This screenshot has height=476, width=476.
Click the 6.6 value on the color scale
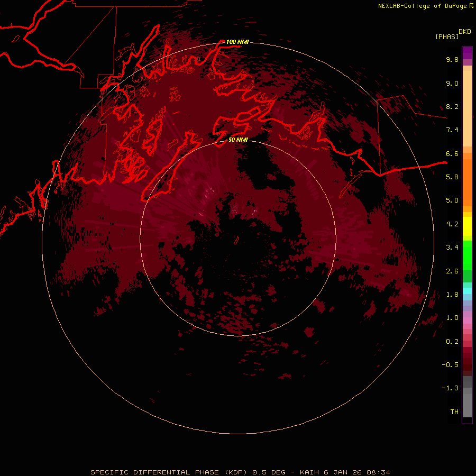click(452, 153)
